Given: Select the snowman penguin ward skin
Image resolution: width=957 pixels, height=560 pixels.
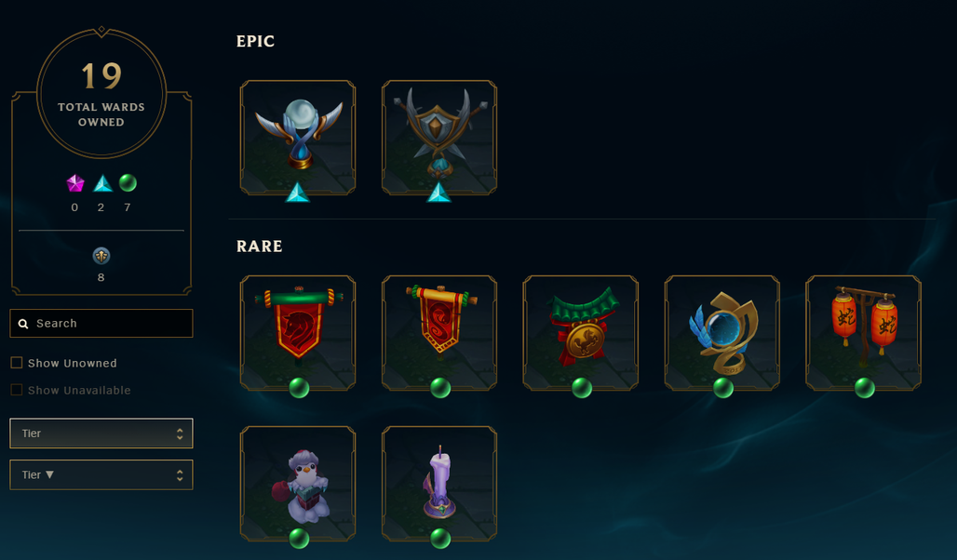Looking at the screenshot, I should click(x=298, y=484).
